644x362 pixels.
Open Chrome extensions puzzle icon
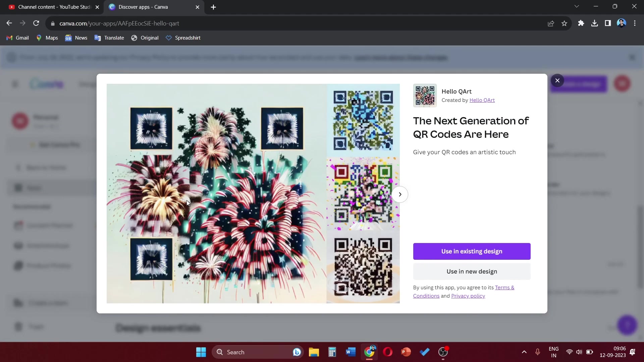pos(581,23)
